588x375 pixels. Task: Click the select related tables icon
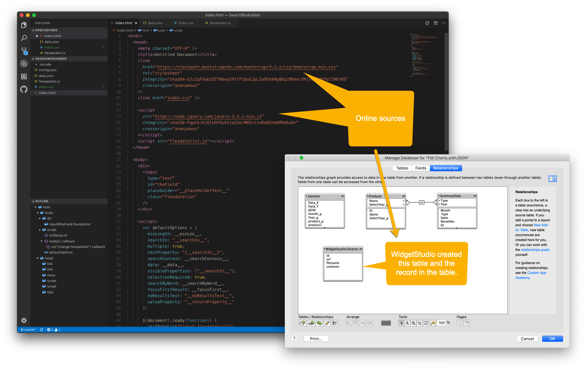point(433,323)
